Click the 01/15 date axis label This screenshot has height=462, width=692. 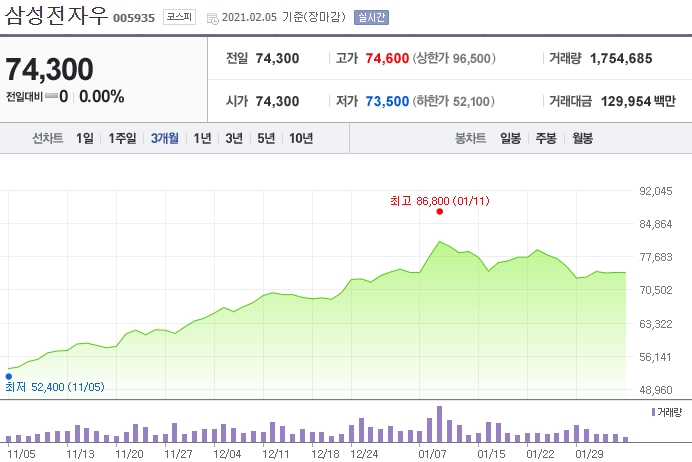491,454
